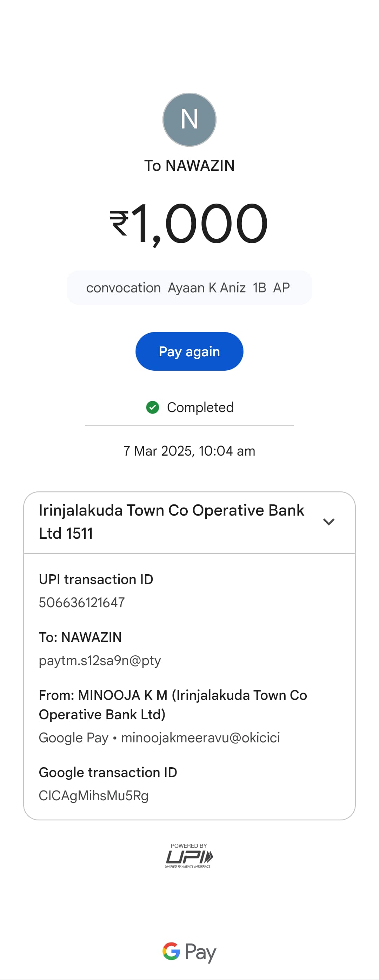Click the "To: NAWAZIN" details label
Screen dimensions: 379x980
pos(80,637)
